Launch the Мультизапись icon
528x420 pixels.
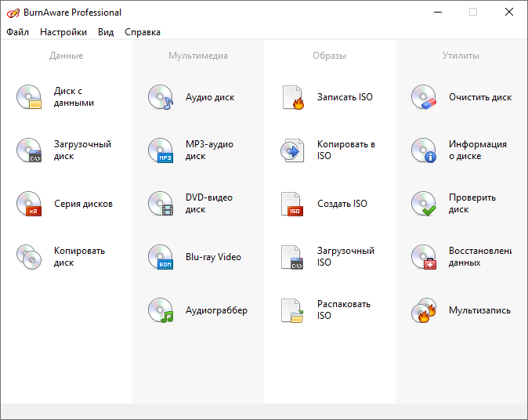click(x=424, y=310)
